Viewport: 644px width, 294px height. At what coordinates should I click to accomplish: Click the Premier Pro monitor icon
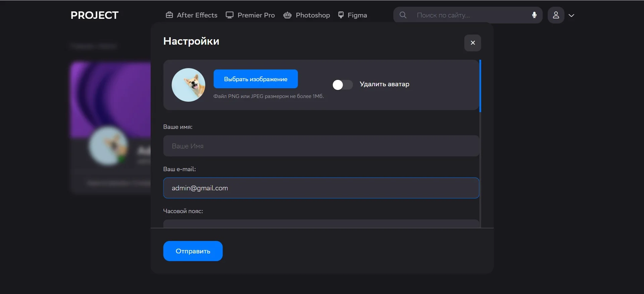pos(230,15)
